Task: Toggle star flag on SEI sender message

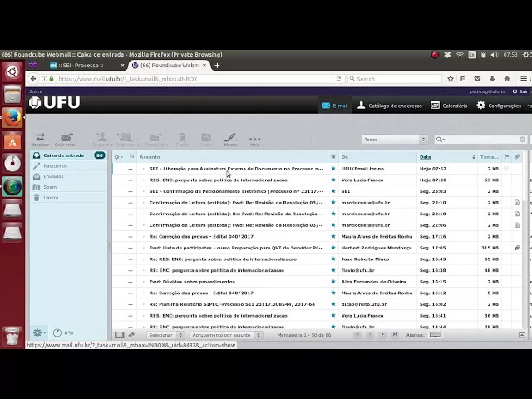Action: coord(333,191)
